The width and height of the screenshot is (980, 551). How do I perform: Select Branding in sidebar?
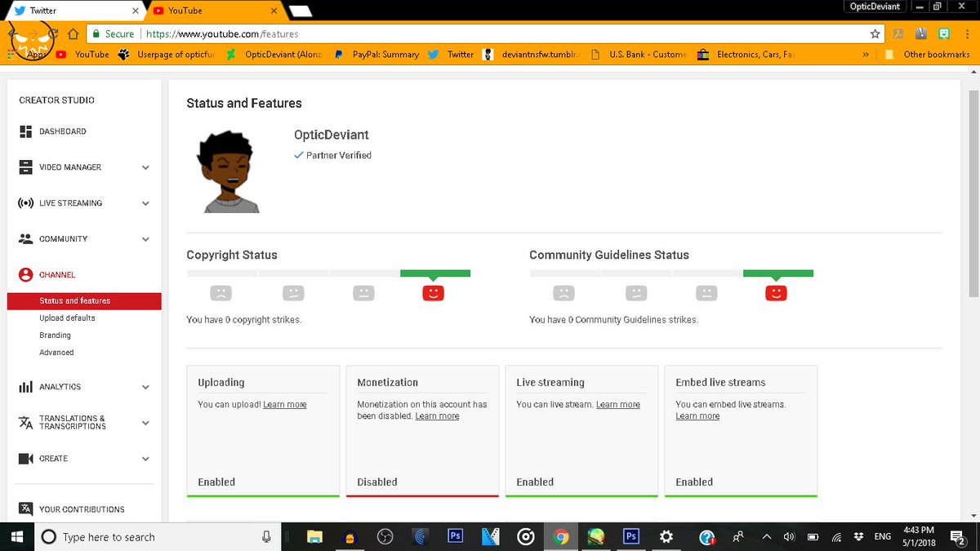click(x=55, y=335)
